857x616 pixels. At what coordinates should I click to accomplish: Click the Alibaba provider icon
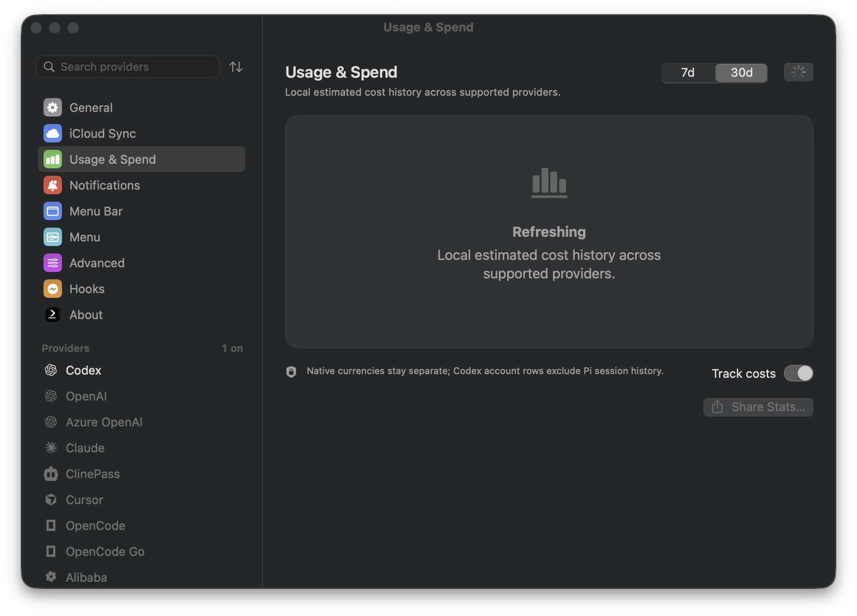[51, 577]
